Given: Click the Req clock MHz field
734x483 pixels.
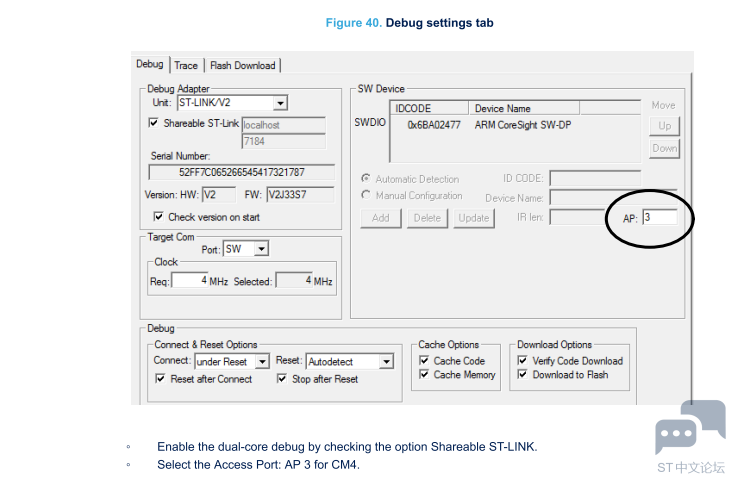Looking at the screenshot, I should (x=190, y=281).
